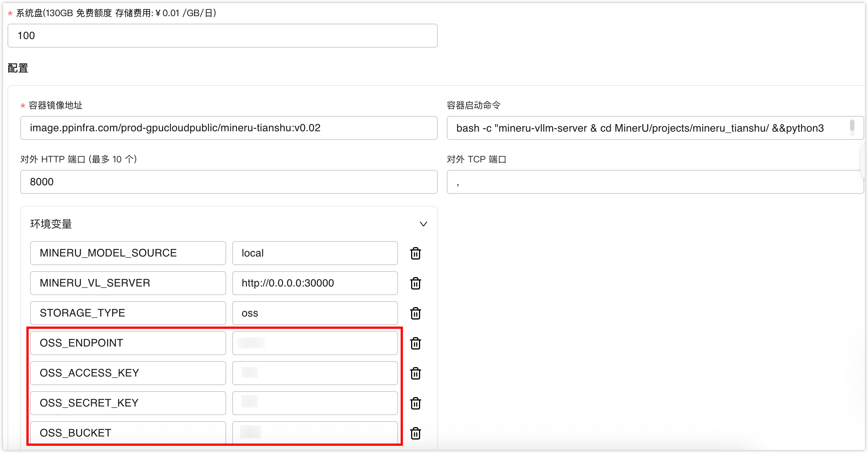Screen dimensions: 868x453
Task: Focus the 容器镜像地址 input field
Action: pos(229,128)
